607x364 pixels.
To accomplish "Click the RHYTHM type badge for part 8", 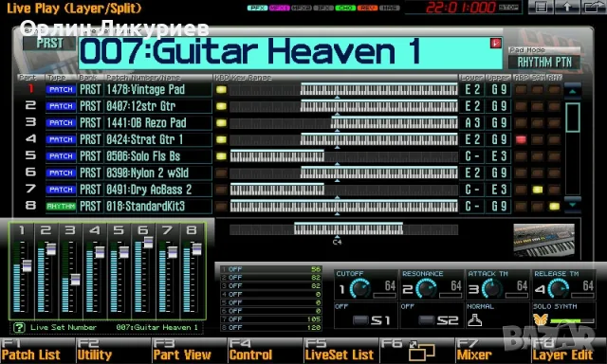I will [61, 207].
